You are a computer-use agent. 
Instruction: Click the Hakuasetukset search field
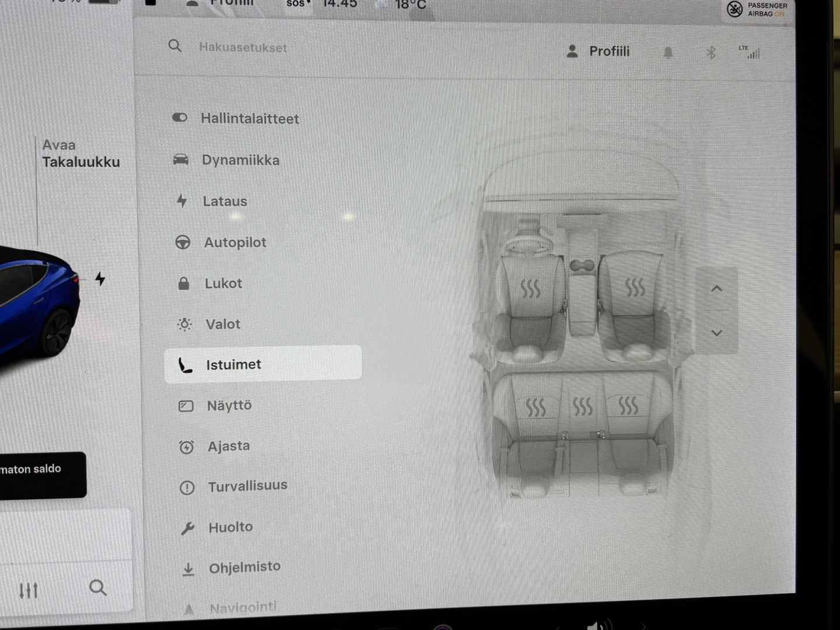point(243,47)
